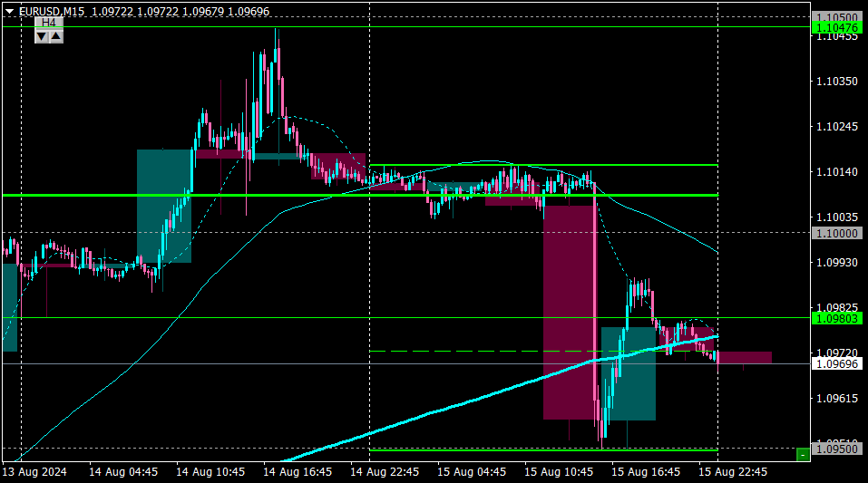Image resolution: width=868 pixels, height=483 pixels.
Task: Click the H4 timeframe button
Action: (49, 23)
